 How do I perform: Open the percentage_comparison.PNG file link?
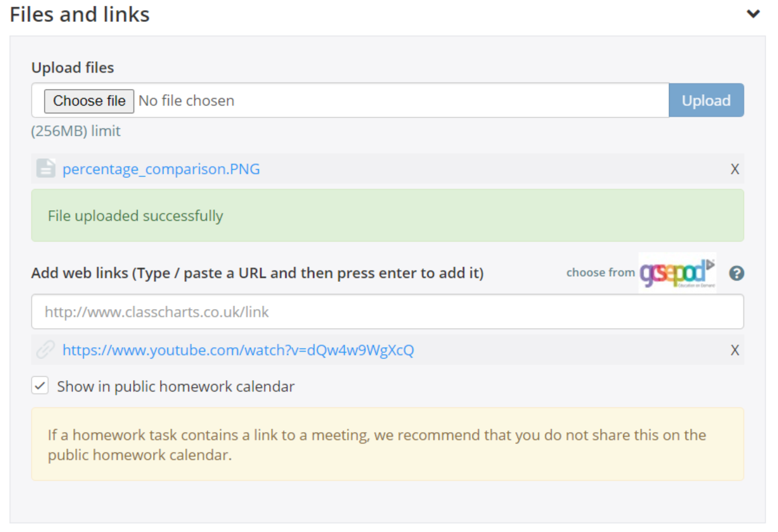161,169
